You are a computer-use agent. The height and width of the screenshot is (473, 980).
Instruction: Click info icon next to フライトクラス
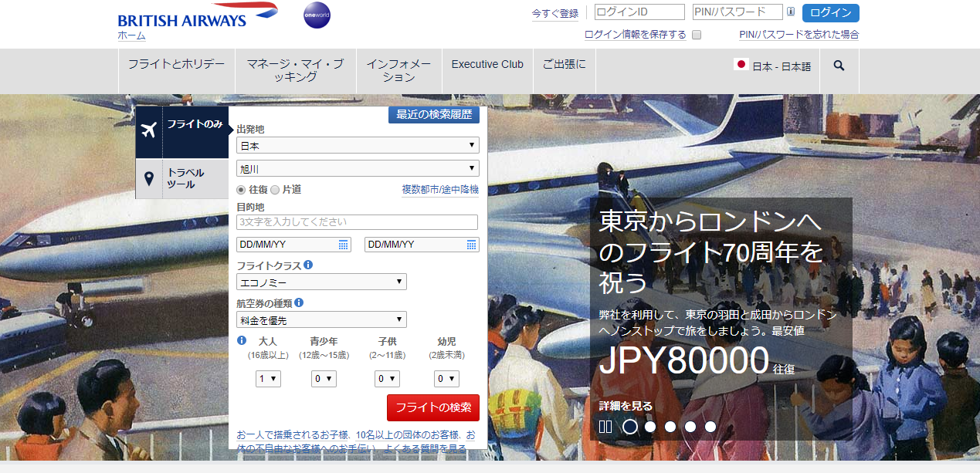point(309,265)
